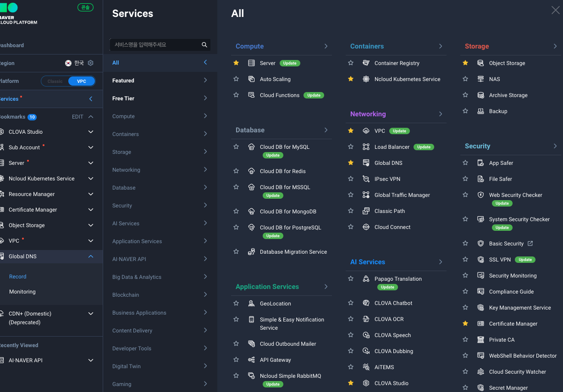Click the Papago Translation icon

366,279
